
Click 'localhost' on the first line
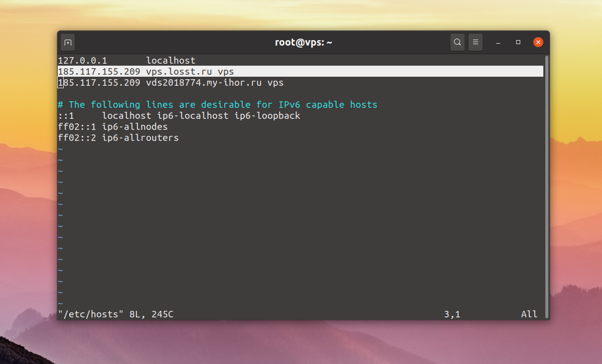coord(171,60)
